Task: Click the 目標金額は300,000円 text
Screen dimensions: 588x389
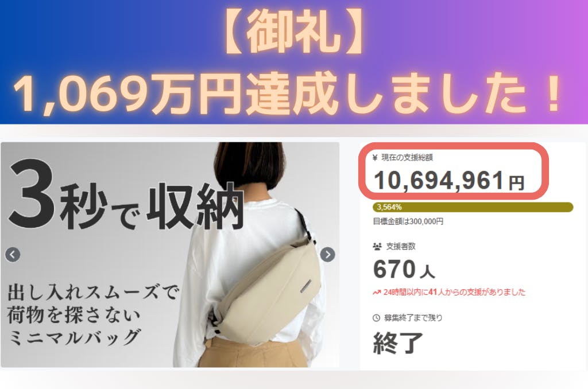Action: click(408, 221)
